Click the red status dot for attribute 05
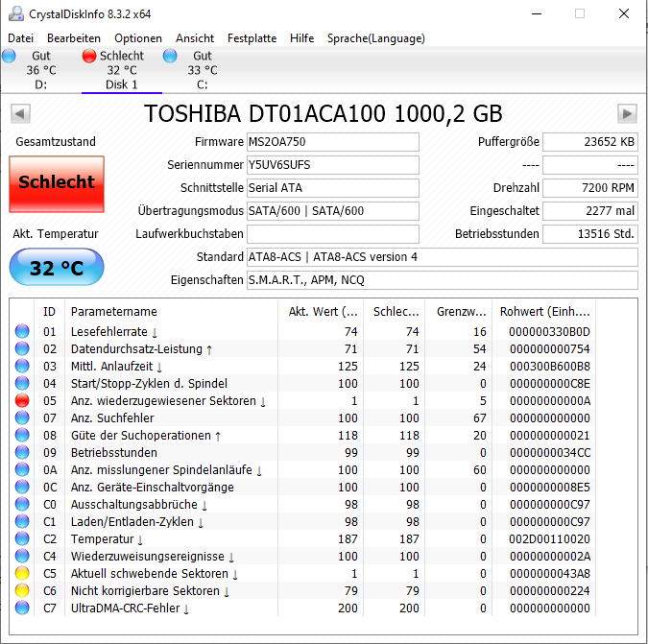 (22, 400)
